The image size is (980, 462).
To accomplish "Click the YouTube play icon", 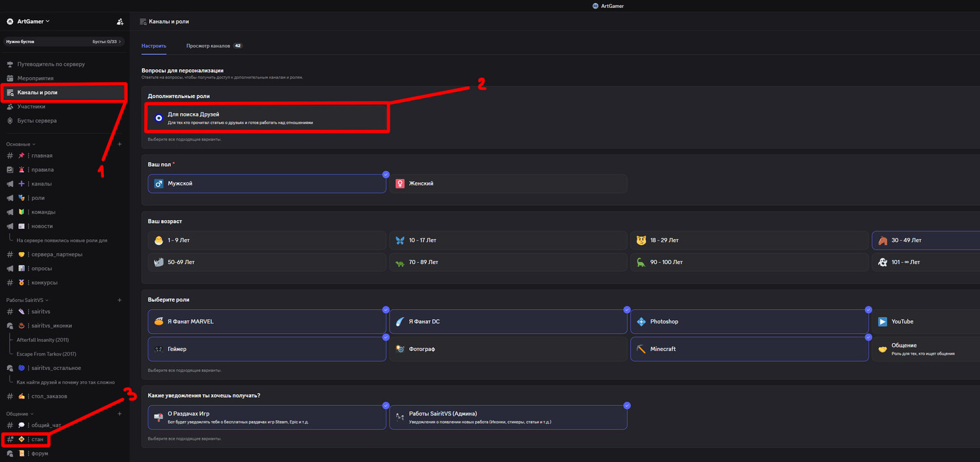I will coord(883,322).
